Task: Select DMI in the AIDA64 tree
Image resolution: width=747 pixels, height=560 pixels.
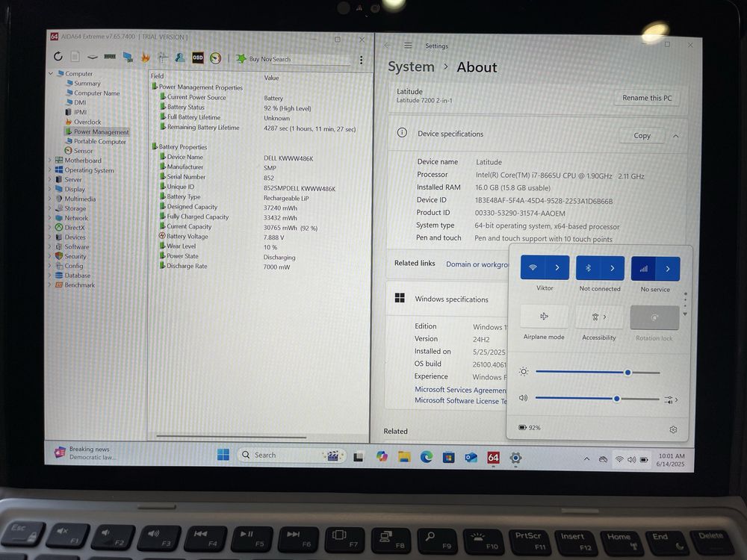Action: coord(80,102)
